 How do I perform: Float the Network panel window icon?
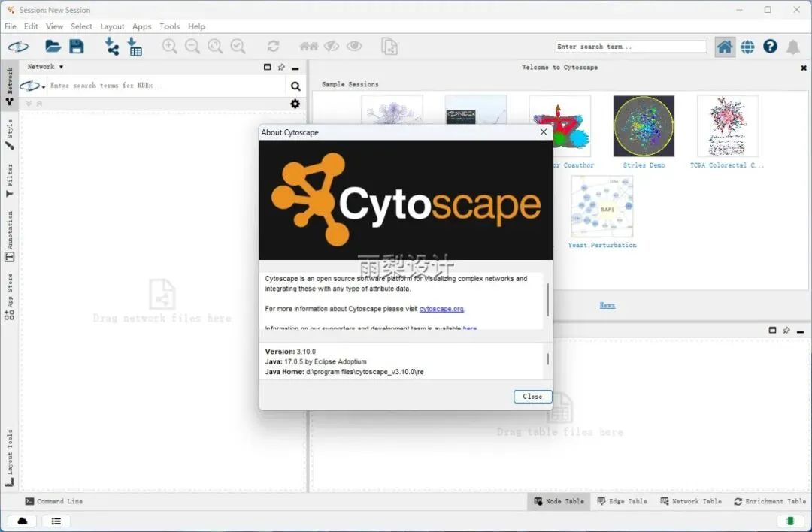(267, 68)
